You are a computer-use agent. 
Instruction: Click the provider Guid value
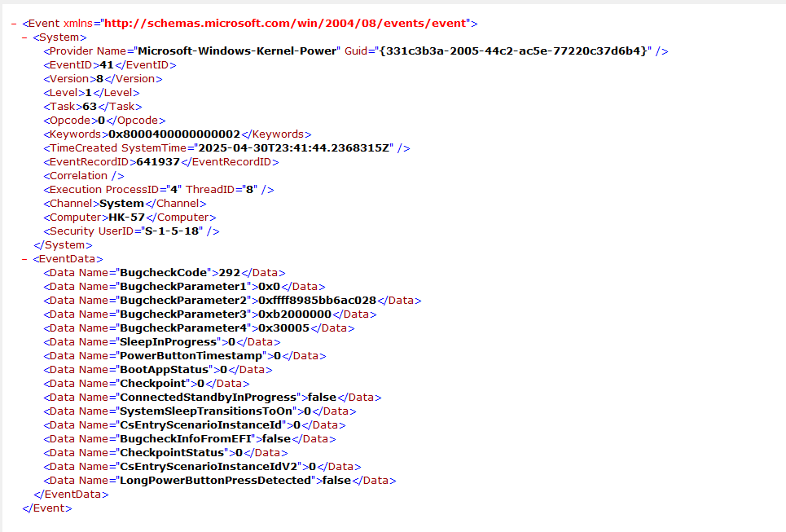click(513, 51)
